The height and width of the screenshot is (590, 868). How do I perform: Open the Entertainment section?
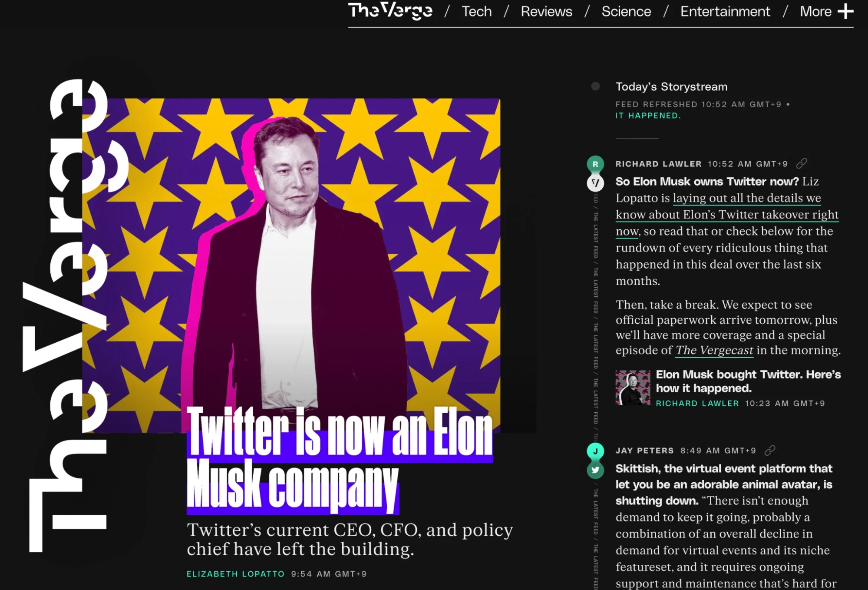tap(725, 11)
